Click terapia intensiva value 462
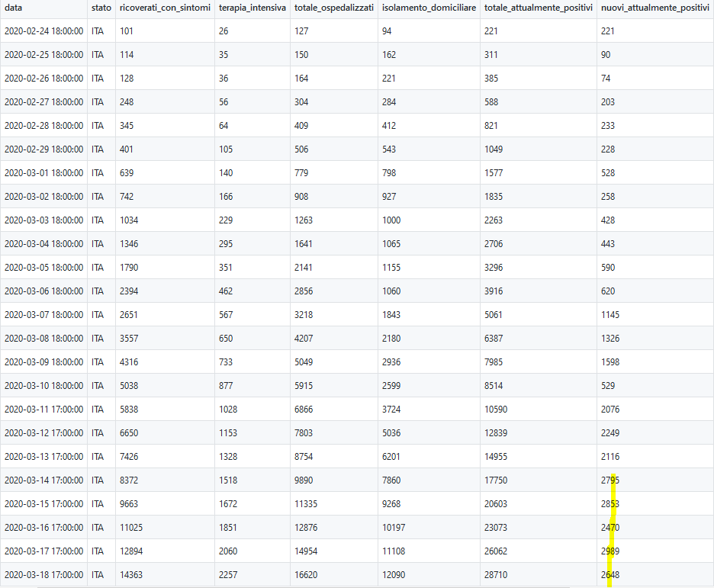This screenshot has height=588, width=714. coord(226,291)
